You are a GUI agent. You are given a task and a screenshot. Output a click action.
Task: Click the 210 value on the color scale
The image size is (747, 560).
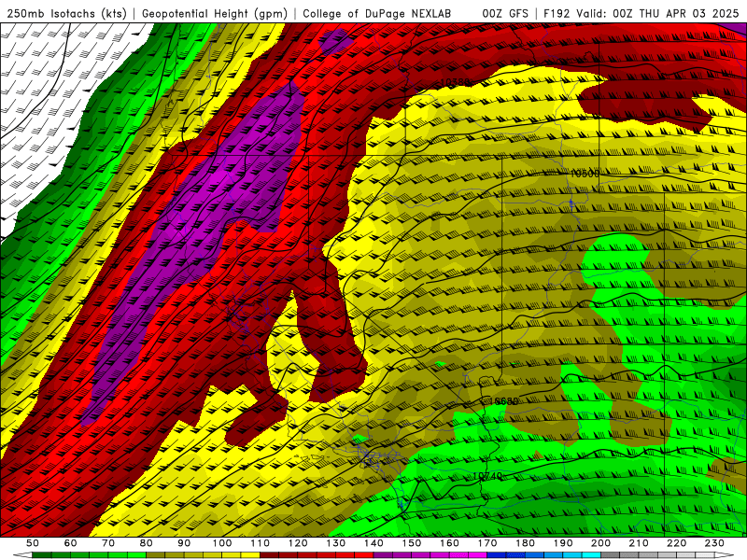tap(639, 543)
